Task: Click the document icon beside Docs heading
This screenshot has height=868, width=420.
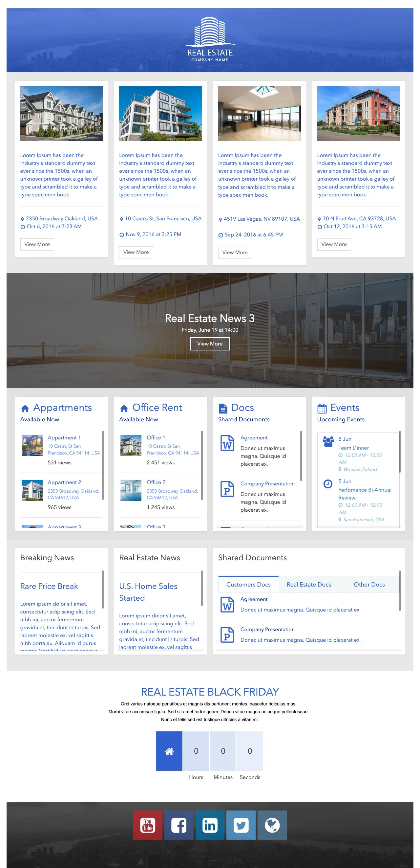Action: (223, 409)
